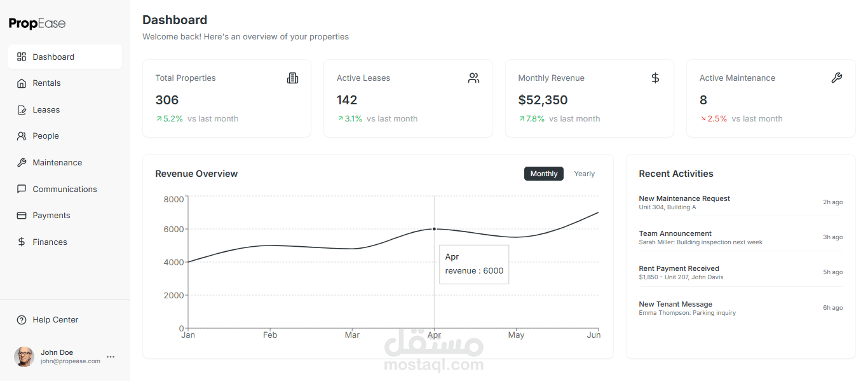Switch the revenue chart to Monthly view
This screenshot has height=381, width=868.
tap(543, 173)
